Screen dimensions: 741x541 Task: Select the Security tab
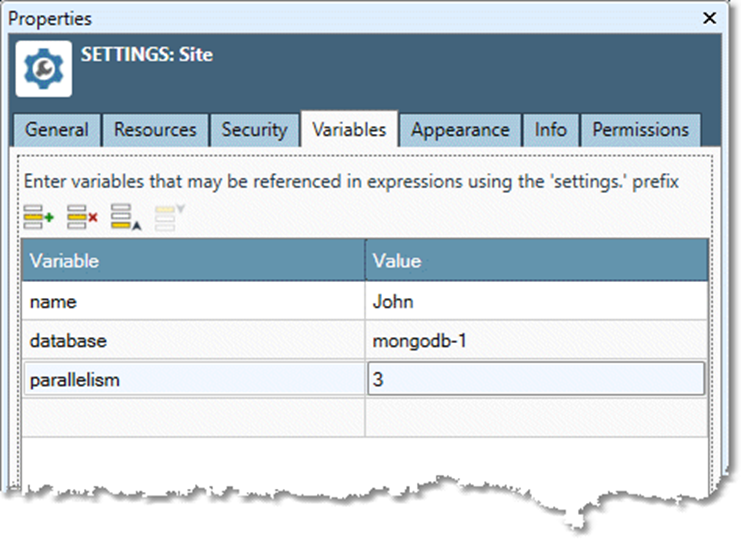point(254,130)
